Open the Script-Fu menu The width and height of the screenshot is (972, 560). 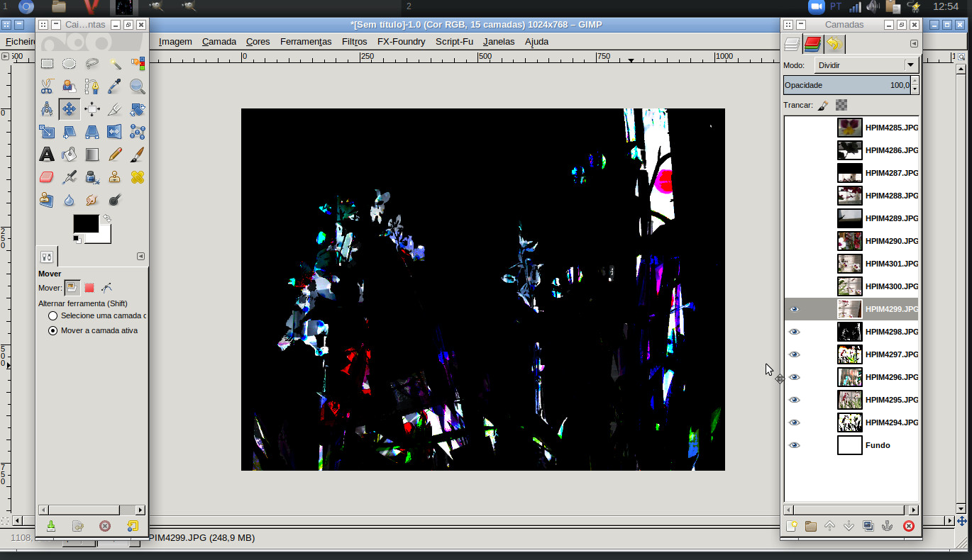(x=454, y=42)
